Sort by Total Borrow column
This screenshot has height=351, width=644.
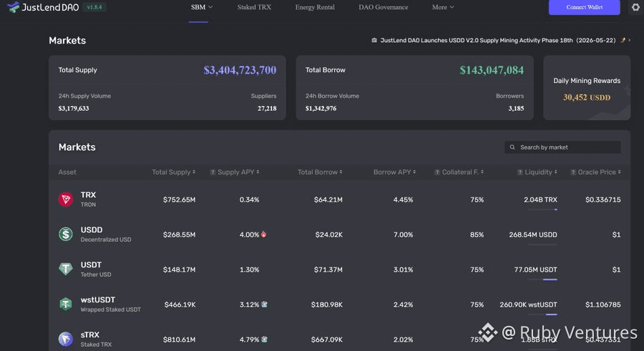[320, 172]
